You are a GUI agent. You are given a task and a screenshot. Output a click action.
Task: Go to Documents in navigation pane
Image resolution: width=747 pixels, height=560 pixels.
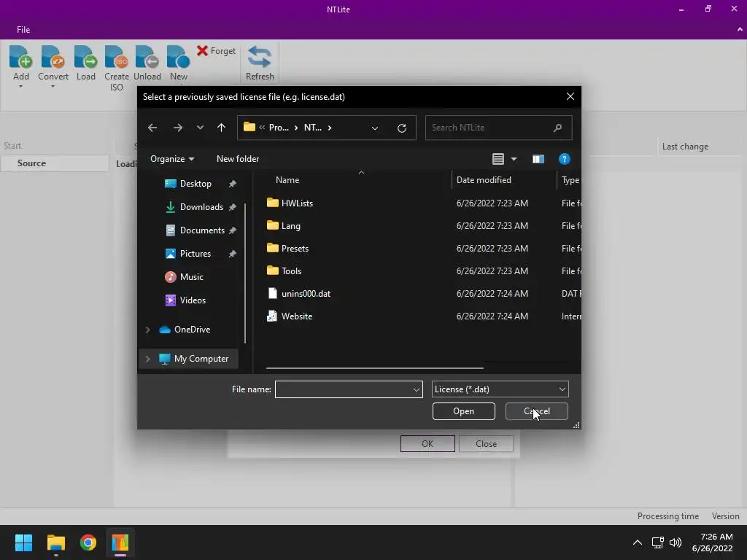point(202,230)
